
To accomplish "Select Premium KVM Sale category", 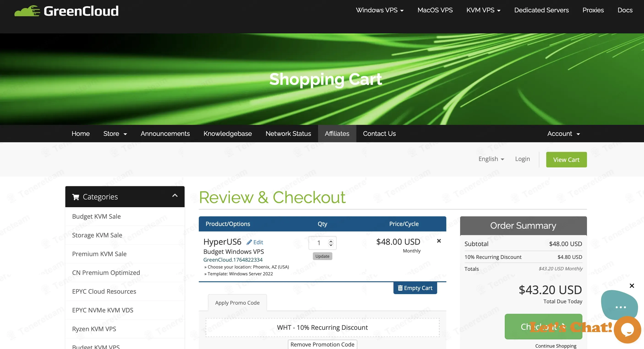I will coord(125,254).
